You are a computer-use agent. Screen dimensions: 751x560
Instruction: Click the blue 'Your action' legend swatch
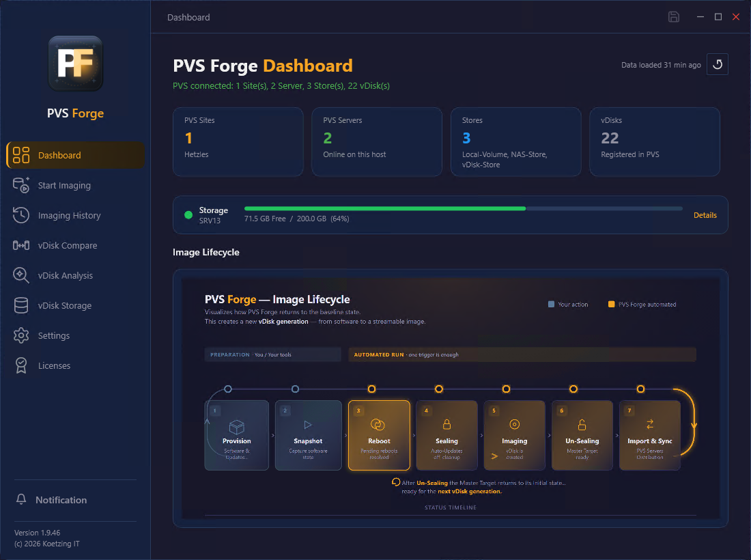(551, 304)
